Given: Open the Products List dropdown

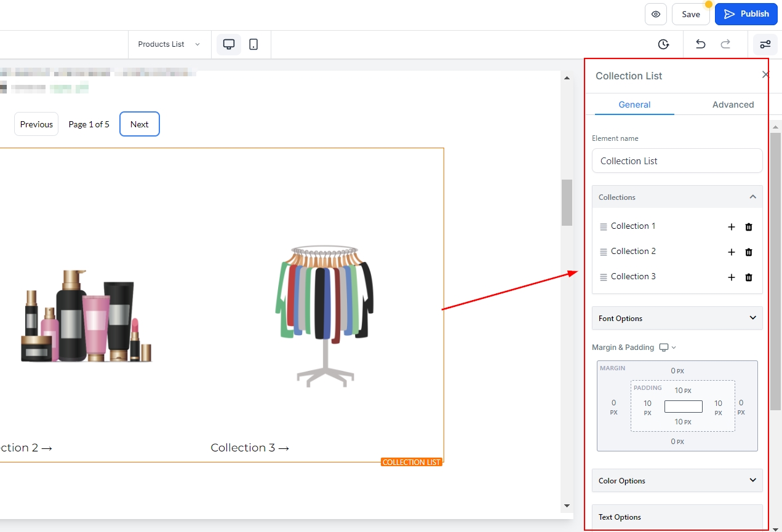Looking at the screenshot, I should (169, 44).
